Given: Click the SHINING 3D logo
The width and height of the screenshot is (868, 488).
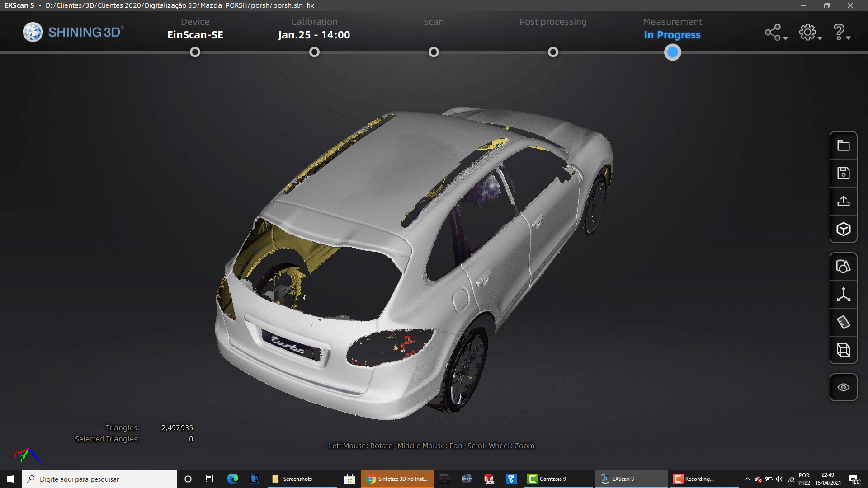Looking at the screenshot, I should [x=73, y=32].
